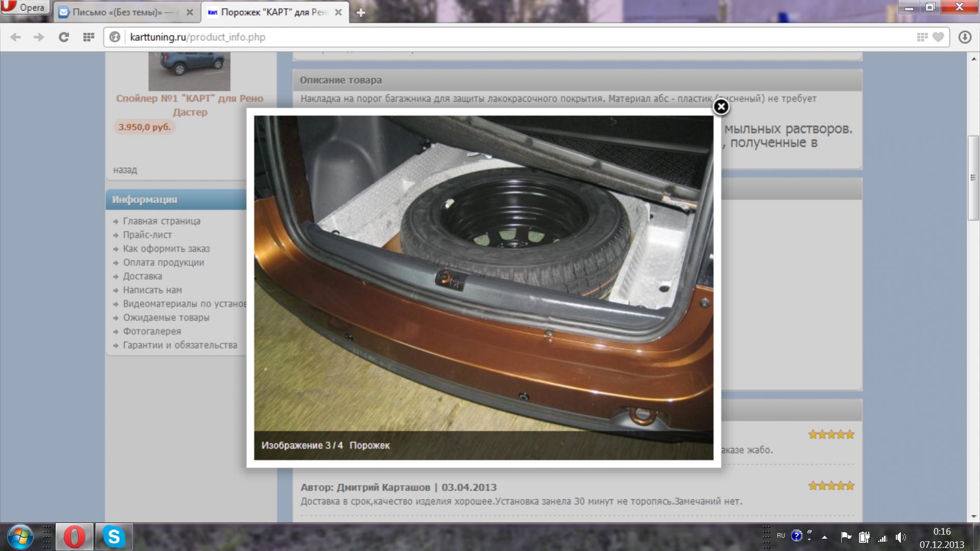Show hidden tray icons arrow
This screenshot has height=551, width=980.
pos(824,537)
